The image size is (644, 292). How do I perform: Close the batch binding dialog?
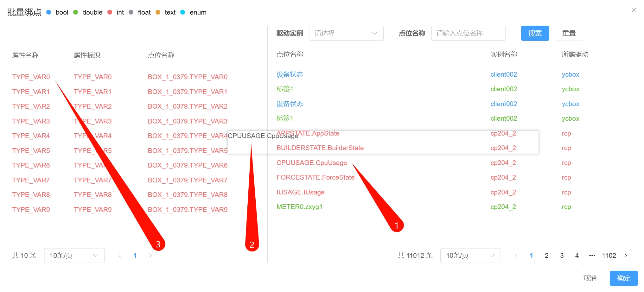click(x=634, y=10)
